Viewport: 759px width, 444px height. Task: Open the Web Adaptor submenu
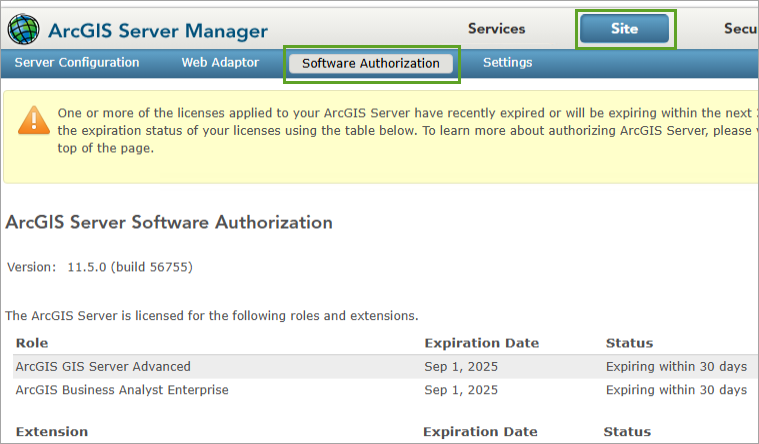coord(220,62)
